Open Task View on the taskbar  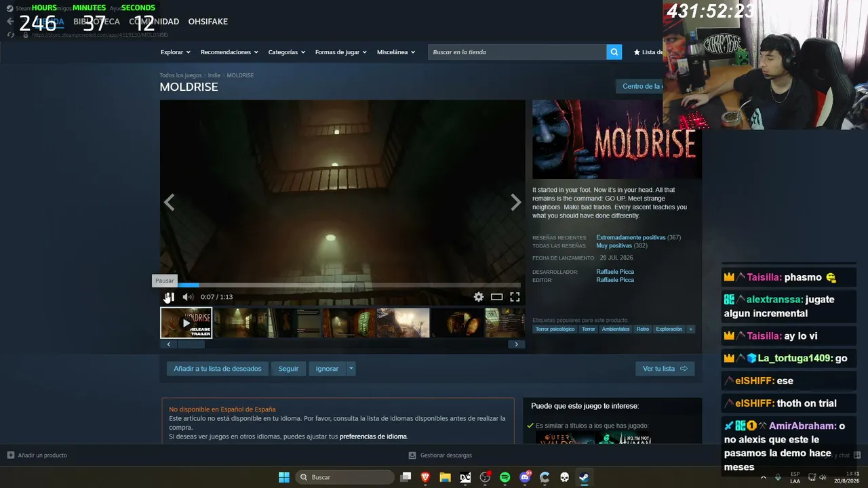pos(406,477)
